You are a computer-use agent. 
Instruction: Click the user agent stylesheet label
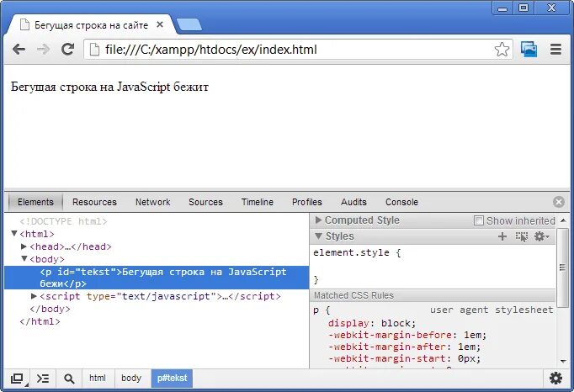(x=492, y=310)
